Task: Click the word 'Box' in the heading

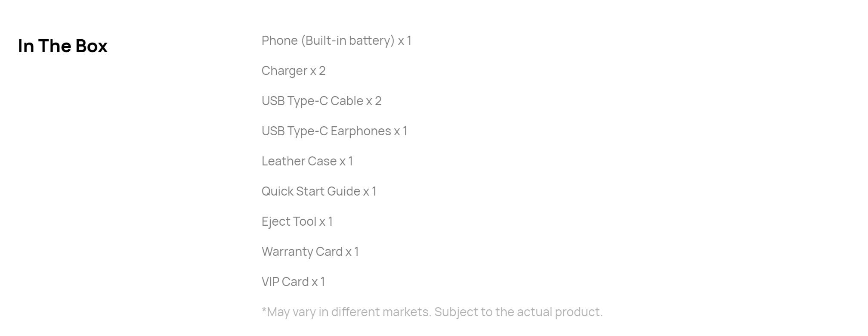Action: pyautogui.click(x=91, y=46)
